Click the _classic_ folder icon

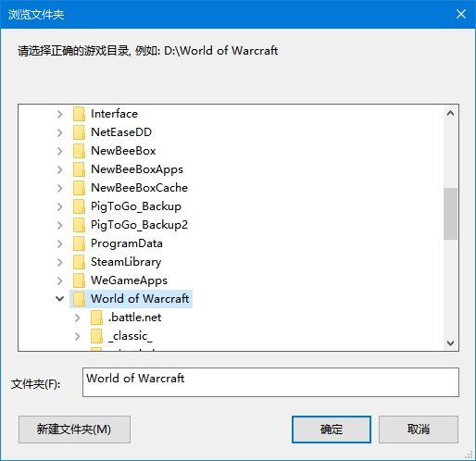click(x=96, y=336)
